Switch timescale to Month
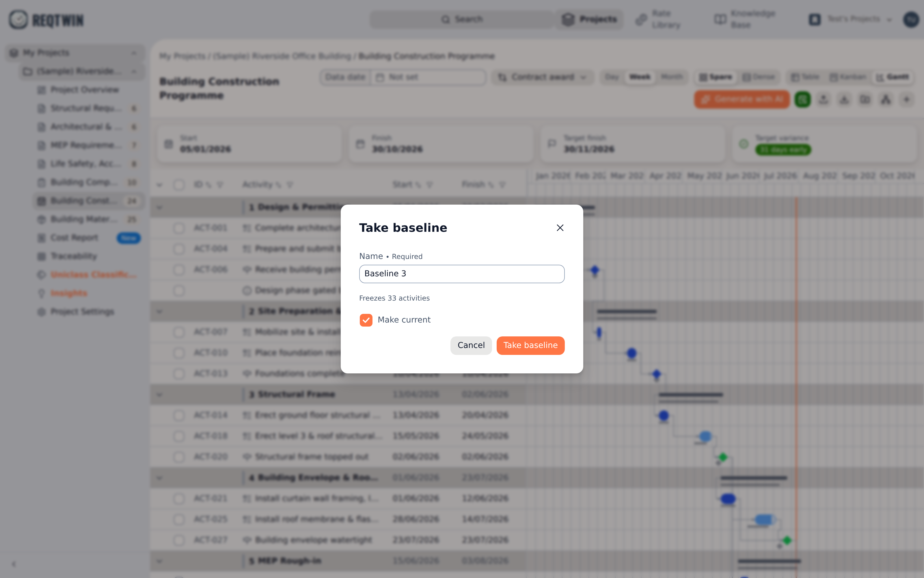 [x=672, y=77]
